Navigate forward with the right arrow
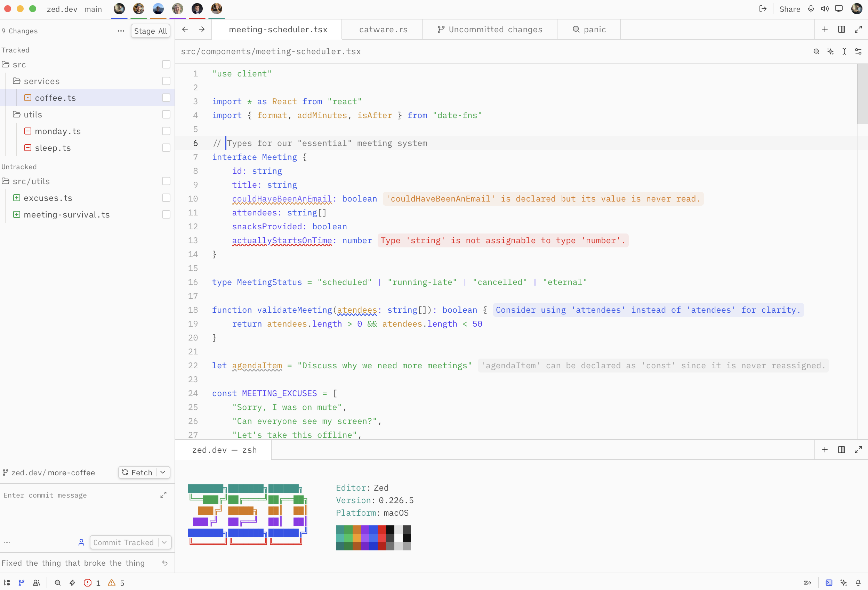 click(202, 30)
